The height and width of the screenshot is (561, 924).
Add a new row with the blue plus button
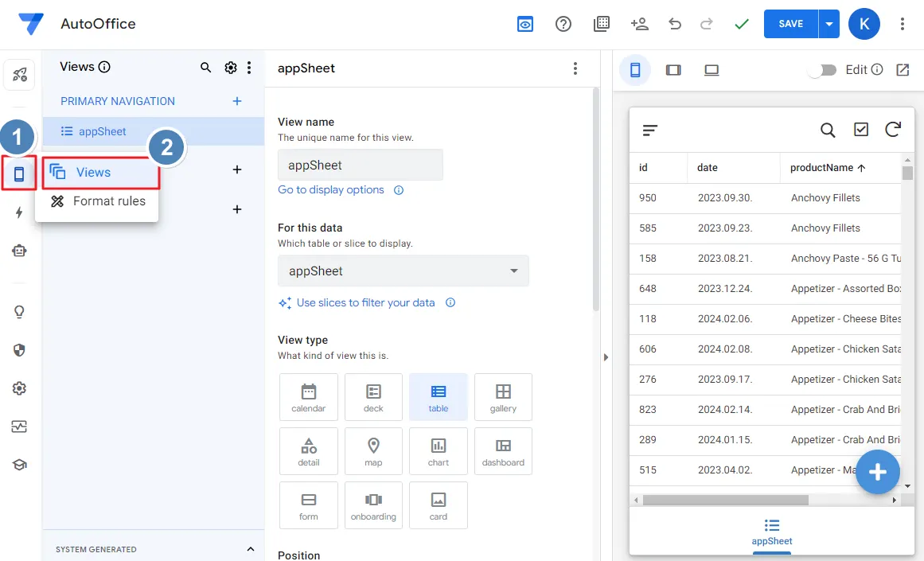pyautogui.click(x=878, y=471)
